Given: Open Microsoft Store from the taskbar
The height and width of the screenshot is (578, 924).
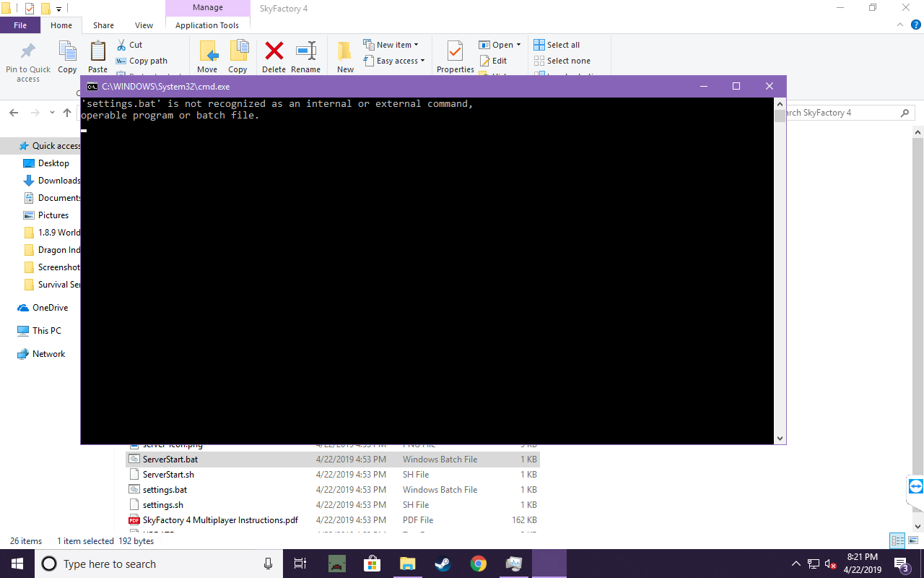Looking at the screenshot, I should pyautogui.click(x=372, y=564).
